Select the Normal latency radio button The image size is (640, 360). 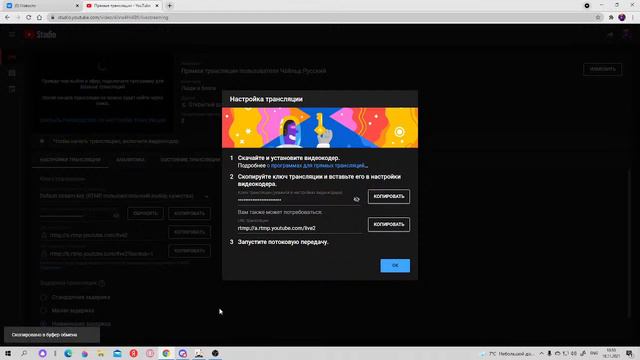(44, 298)
